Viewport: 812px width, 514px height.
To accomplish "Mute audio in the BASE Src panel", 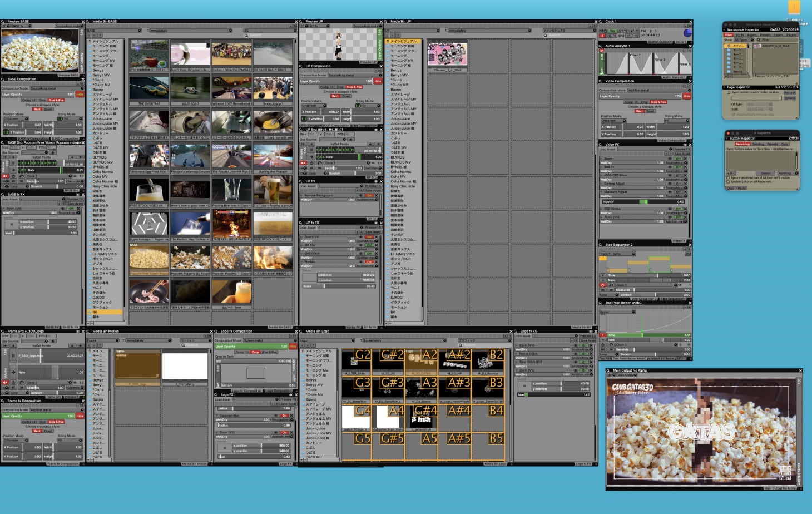I will (x=5, y=176).
